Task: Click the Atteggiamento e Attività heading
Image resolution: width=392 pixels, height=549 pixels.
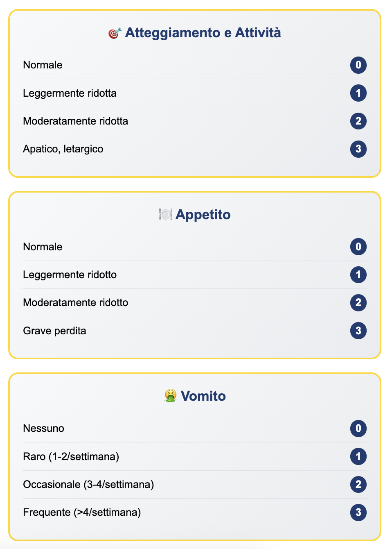Action: pyautogui.click(x=203, y=33)
